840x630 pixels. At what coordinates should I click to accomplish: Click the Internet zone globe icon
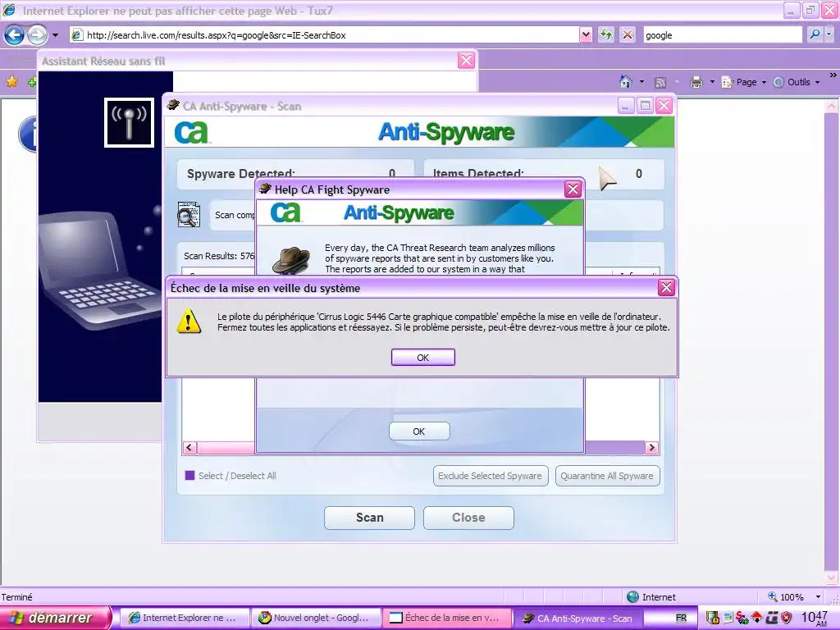[x=632, y=597]
